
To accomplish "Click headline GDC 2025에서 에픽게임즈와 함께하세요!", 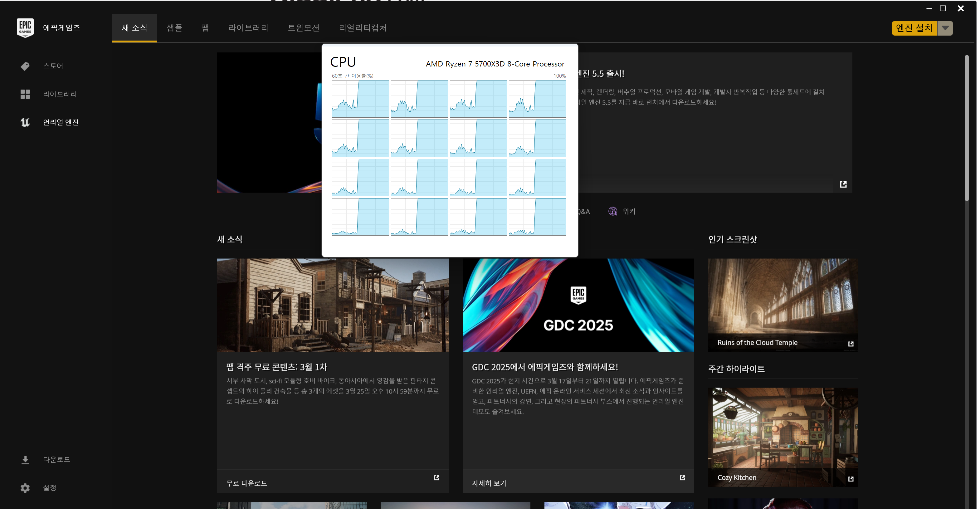I will (545, 367).
